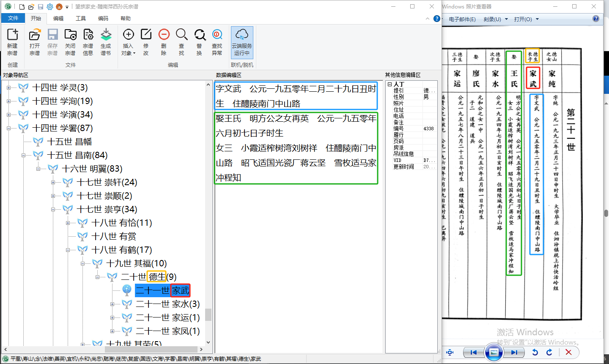Go to previous image in Photo Viewer
The image size is (609, 364).
(x=474, y=352)
